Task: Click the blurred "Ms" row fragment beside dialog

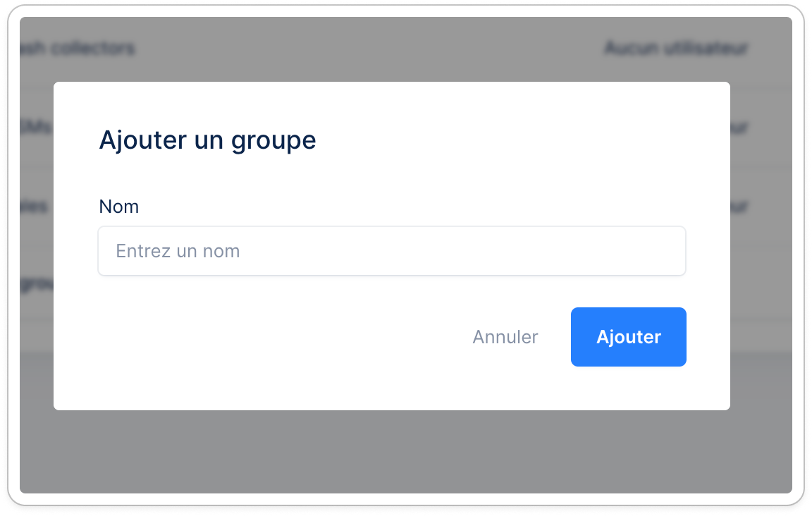Action: tap(36, 127)
